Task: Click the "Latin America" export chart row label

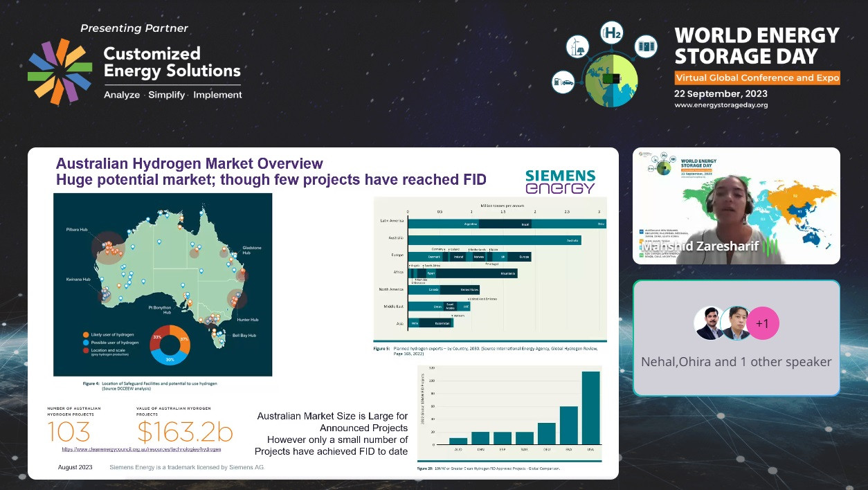Action: (x=393, y=221)
